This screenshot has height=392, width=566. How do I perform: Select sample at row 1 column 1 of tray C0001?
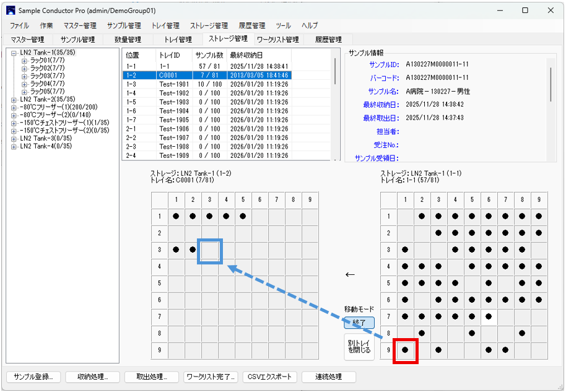(176, 217)
